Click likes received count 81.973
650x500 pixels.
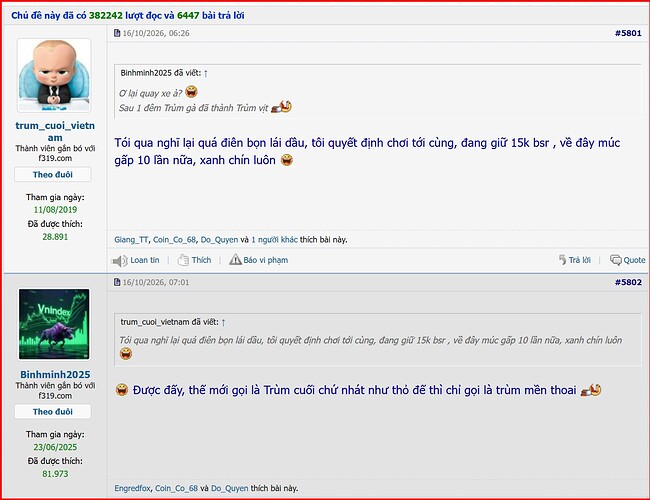(x=55, y=473)
